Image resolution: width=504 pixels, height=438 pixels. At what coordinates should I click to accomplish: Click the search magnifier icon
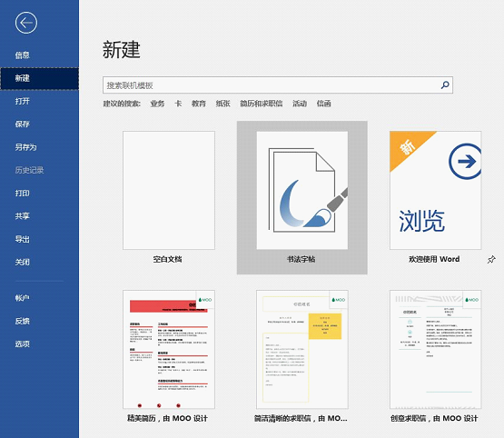click(445, 85)
